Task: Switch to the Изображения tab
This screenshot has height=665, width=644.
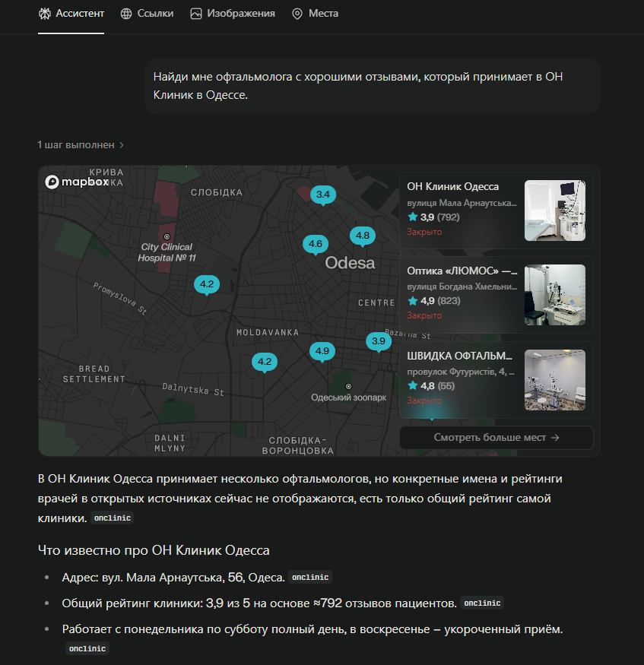Action: coord(233,14)
